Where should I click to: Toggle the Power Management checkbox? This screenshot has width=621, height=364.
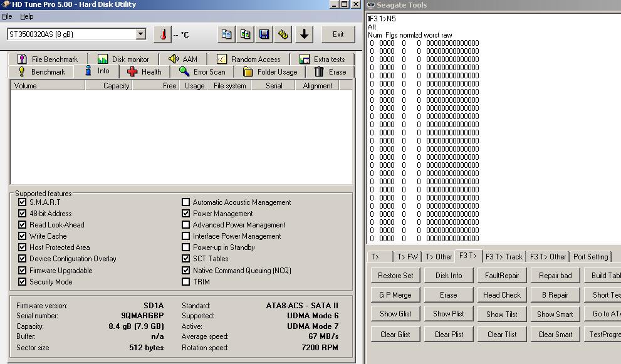(185, 213)
